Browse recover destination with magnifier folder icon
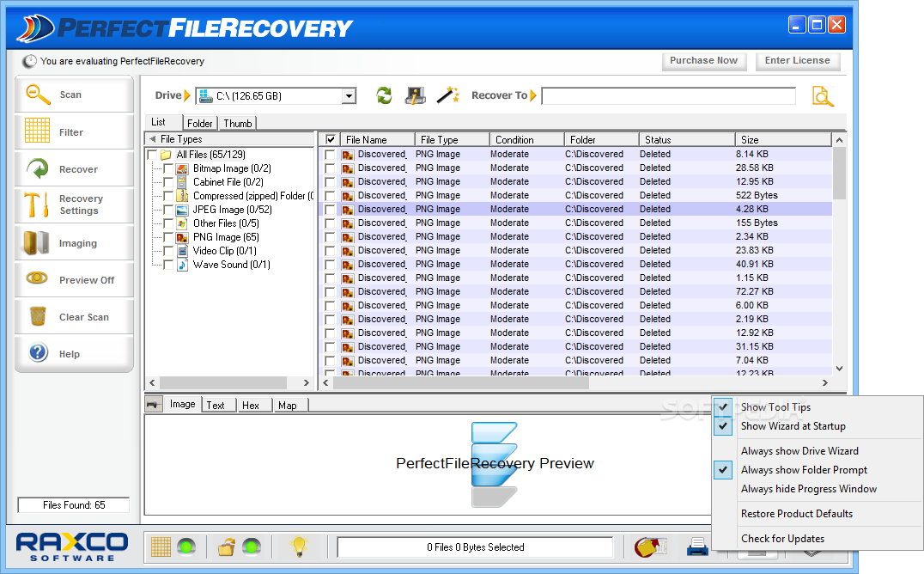The width and height of the screenshot is (924, 574). (823, 96)
